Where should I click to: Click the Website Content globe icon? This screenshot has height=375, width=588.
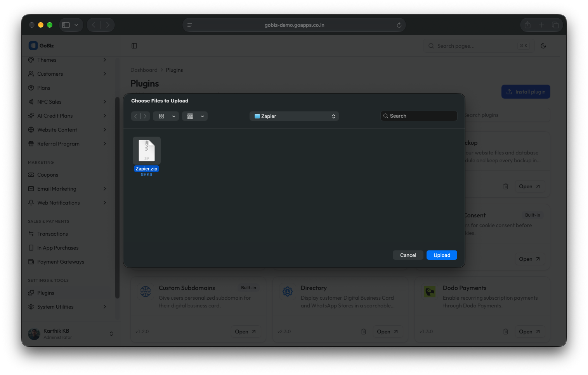(31, 130)
